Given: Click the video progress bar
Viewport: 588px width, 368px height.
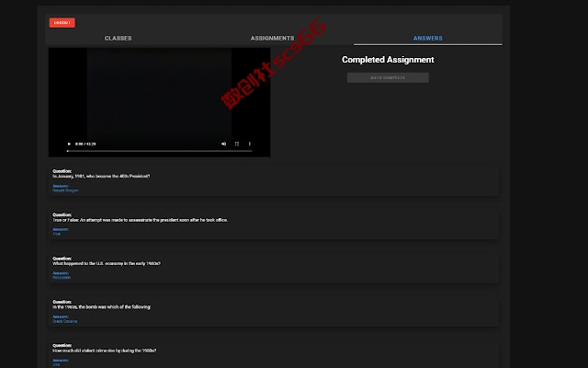Looking at the screenshot, I should [159, 151].
